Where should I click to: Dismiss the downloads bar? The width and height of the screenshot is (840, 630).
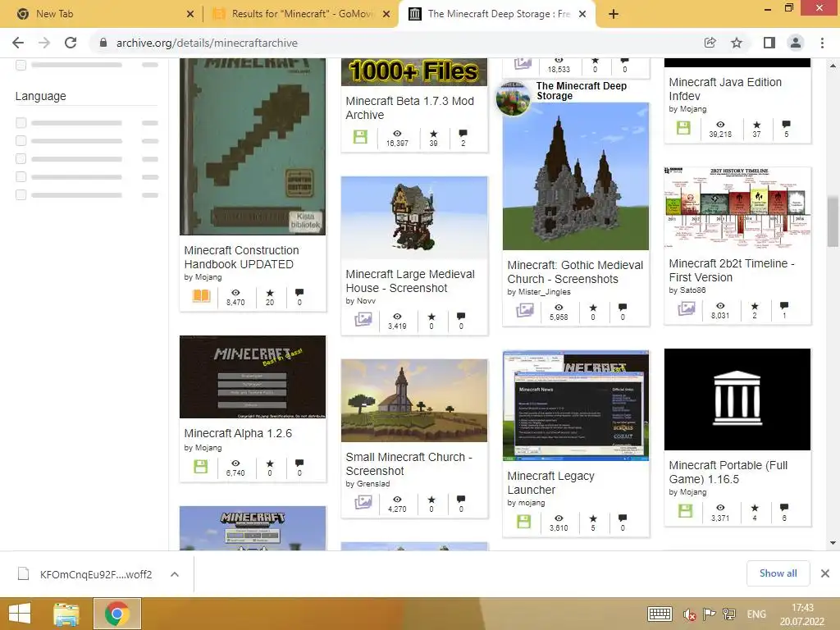[x=825, y=573]
